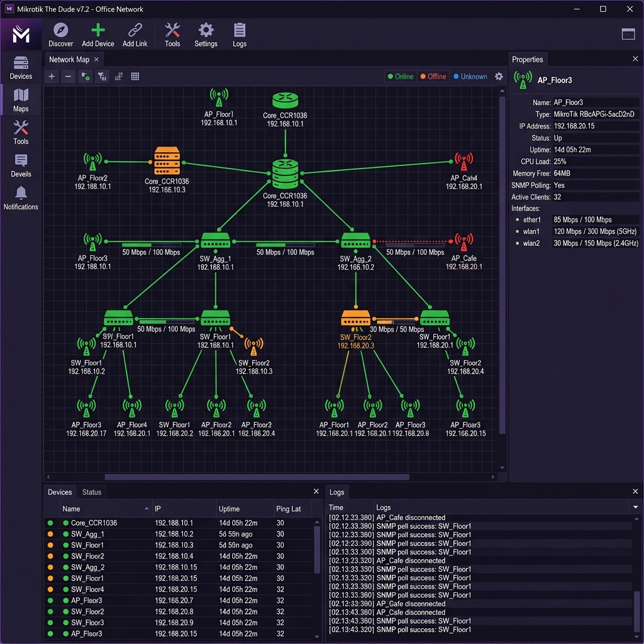Zoom in the map with plus button
The width and height of the screenshot is (644, 644).
tap(52, 76)
